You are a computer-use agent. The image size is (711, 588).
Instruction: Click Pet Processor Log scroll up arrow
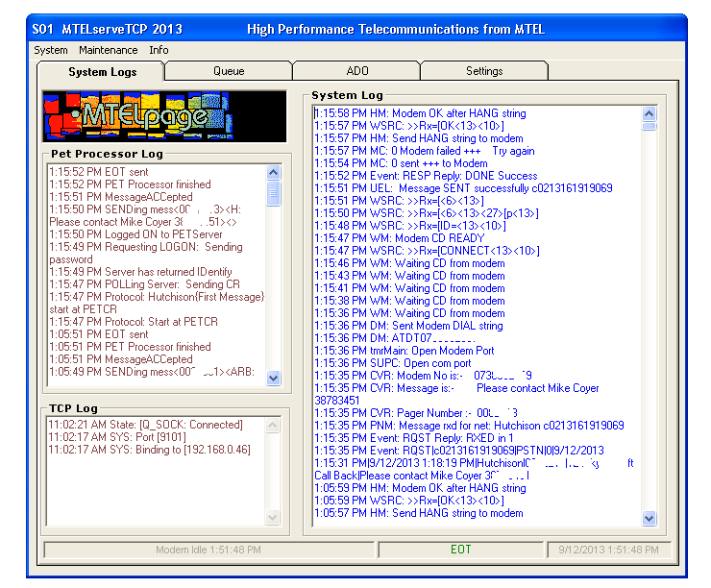(274, 172)
